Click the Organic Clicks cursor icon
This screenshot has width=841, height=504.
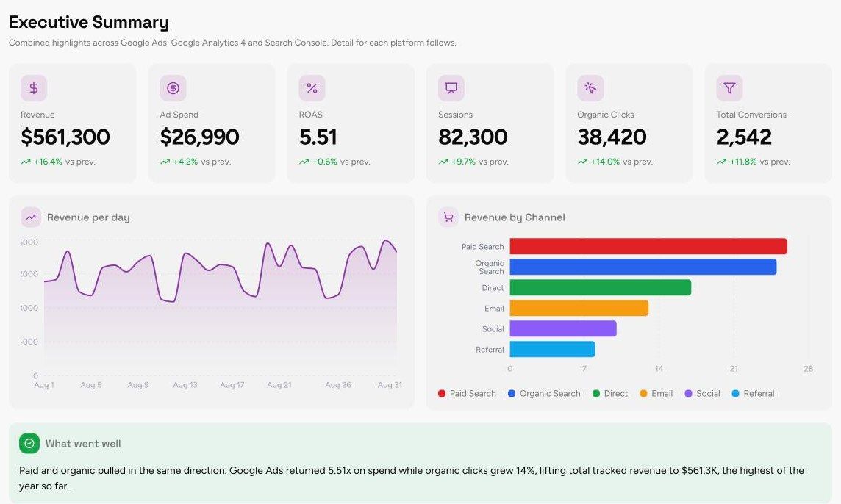click(590, 88)
